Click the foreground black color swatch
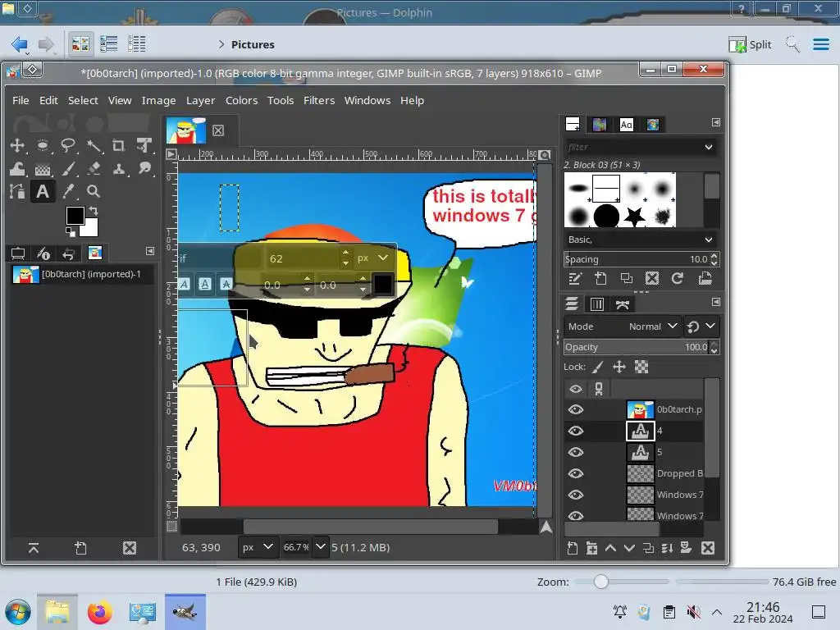 [75, 216]
